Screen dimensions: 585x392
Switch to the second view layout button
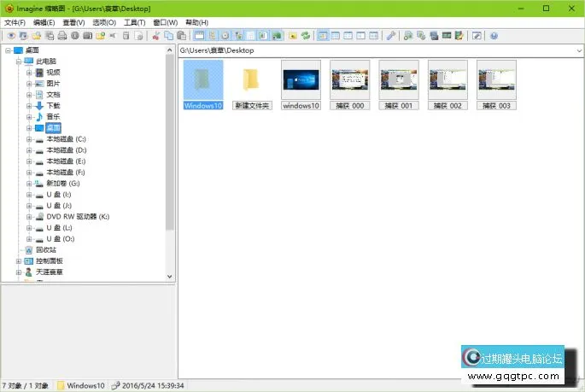click(336, 36)
